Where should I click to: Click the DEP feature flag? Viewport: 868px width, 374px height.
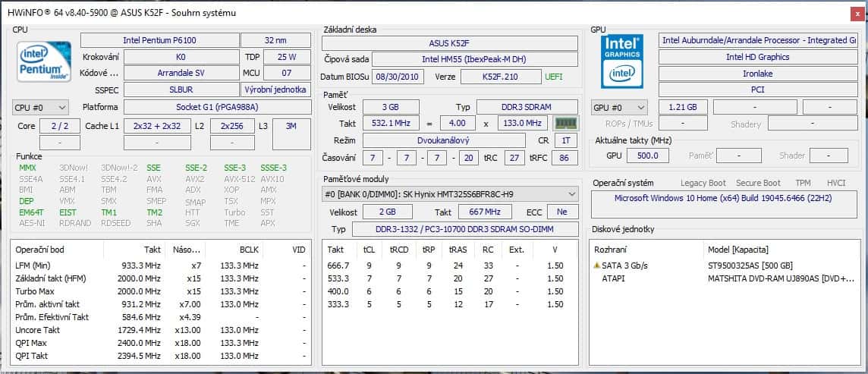pyautogui.click(x=27, y=201)
